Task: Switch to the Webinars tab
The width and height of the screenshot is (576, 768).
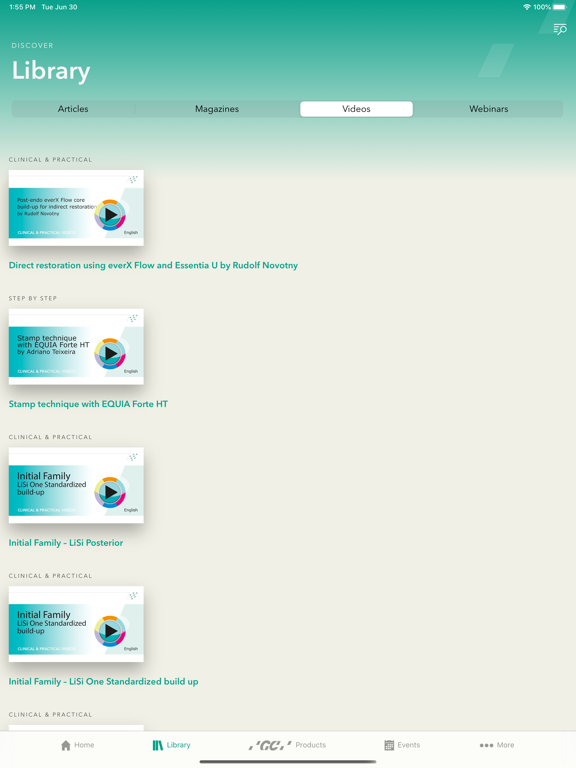Action: click(488, 109)
